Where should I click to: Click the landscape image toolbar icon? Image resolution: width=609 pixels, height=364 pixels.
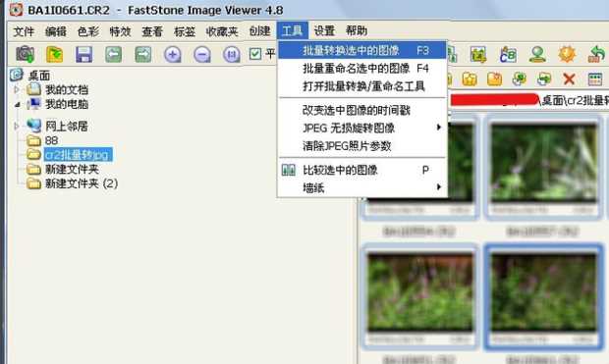pyautogui.click(x=478, y=55)
